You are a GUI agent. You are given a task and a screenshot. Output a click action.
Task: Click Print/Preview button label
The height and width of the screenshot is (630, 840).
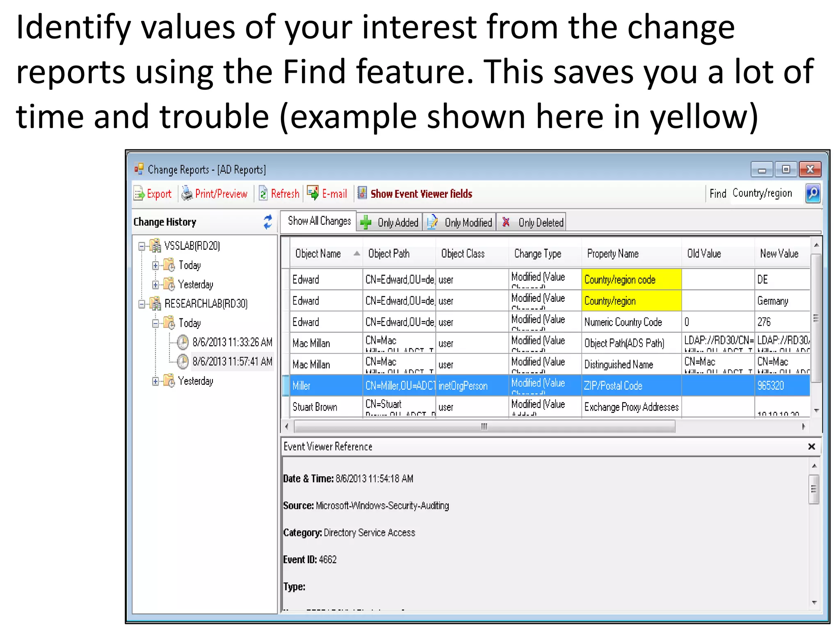pyautogui.click(x=221, y=194)
